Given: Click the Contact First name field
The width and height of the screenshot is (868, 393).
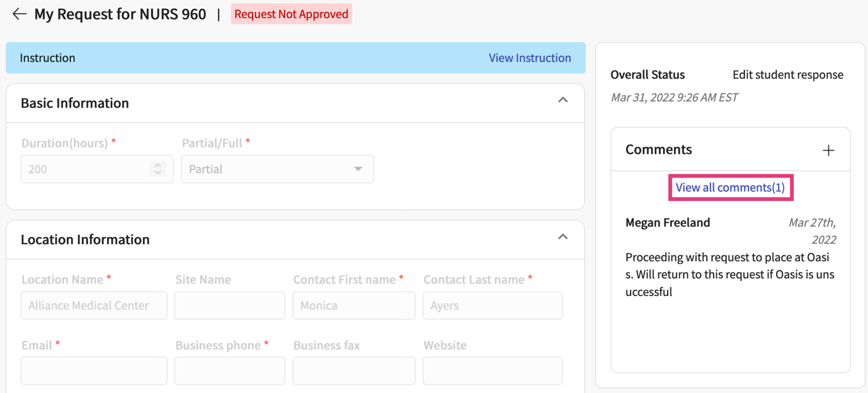Looking at the screenshot, I should [353, 305].
